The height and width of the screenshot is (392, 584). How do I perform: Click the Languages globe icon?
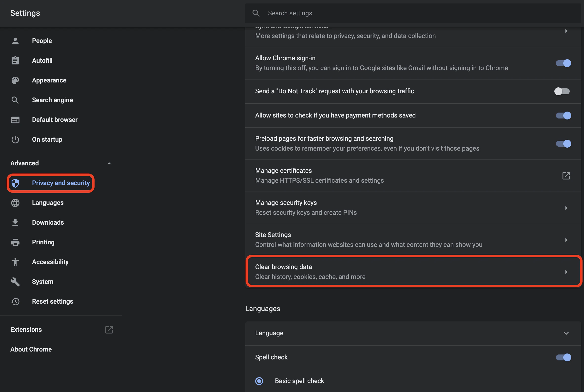click(x=15, y=203)
